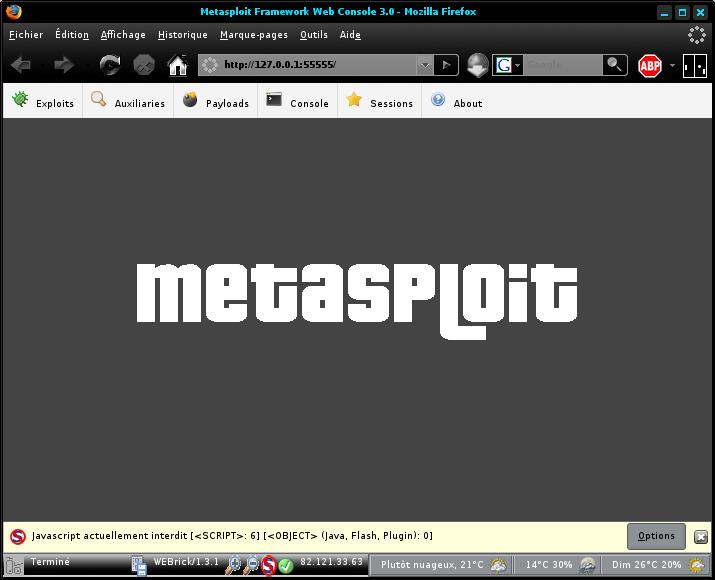Click the Stop loading icon
715x580 pixels.
point(144,65)
